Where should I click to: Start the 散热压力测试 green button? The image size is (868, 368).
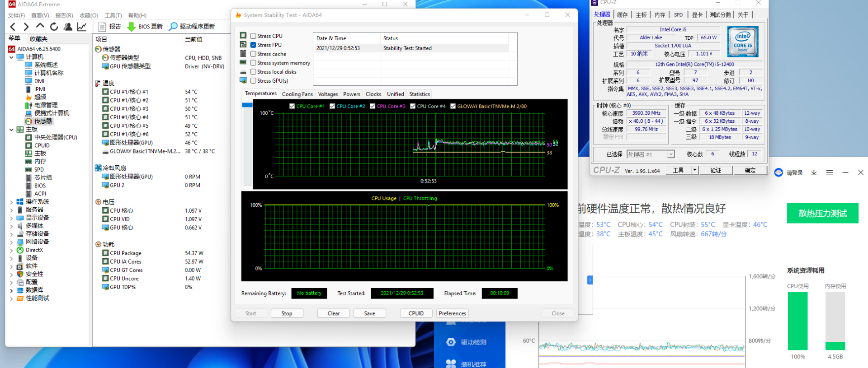tap(823, 213)
